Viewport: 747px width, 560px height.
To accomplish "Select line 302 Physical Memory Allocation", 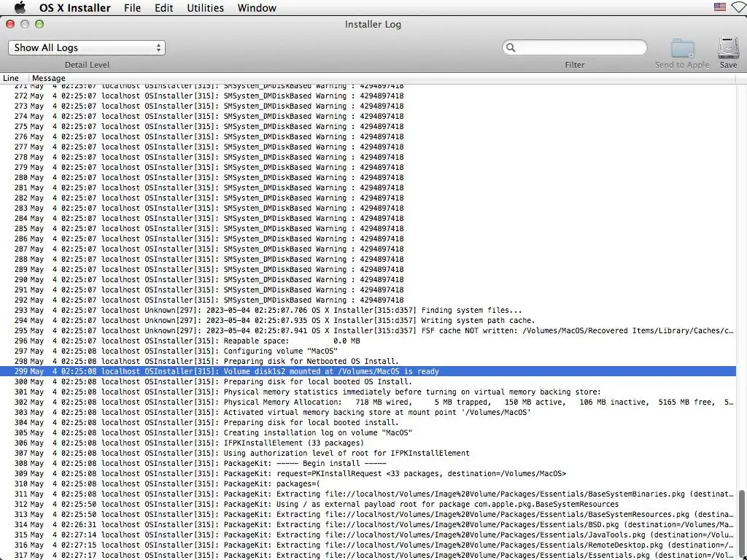I will point(368,402).
